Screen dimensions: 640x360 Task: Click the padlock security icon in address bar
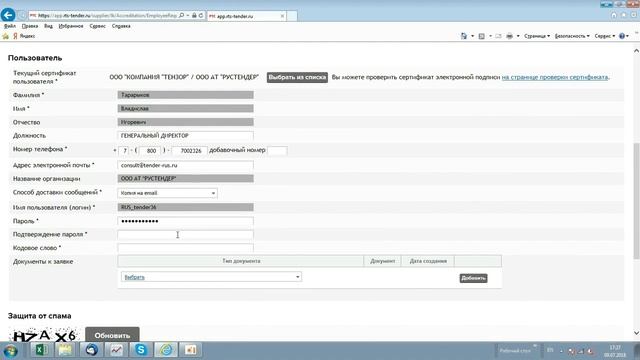point(194,16)
